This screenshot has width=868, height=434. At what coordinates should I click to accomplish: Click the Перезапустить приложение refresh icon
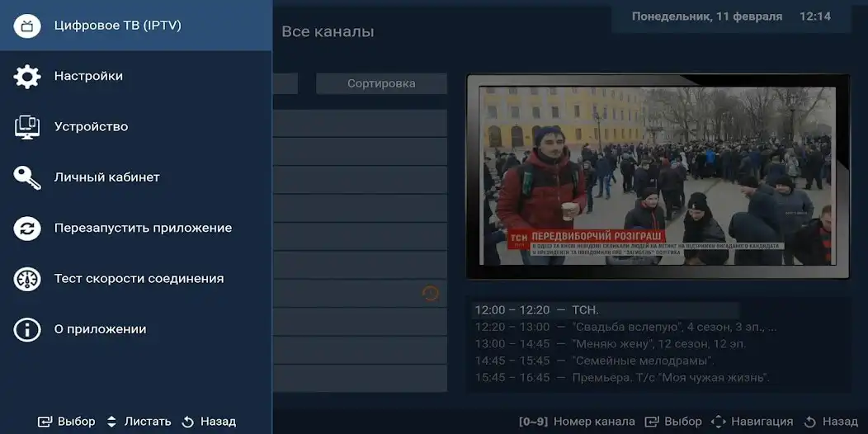click(x=27, y=229)
